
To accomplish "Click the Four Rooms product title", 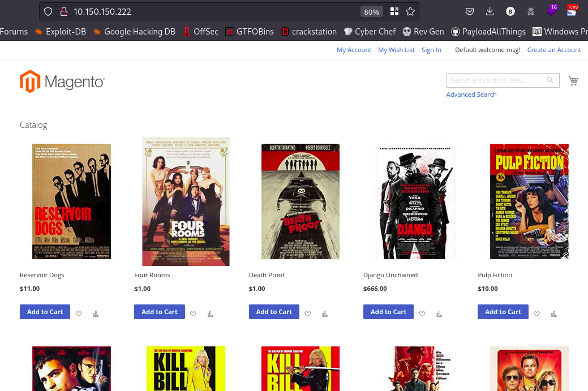I will pos(152,275).
